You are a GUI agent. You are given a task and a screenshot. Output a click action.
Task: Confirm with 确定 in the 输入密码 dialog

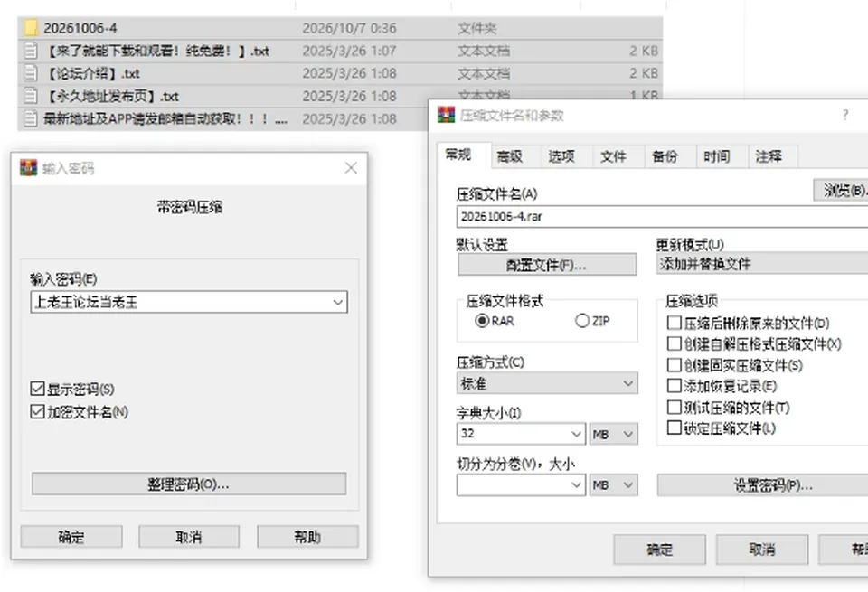click(x=71, y=537)
